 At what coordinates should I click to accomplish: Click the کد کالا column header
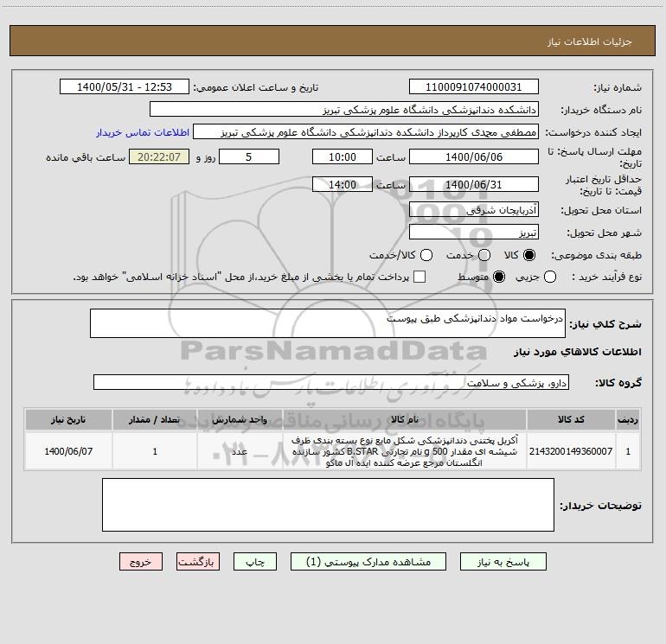click(571, 419)
